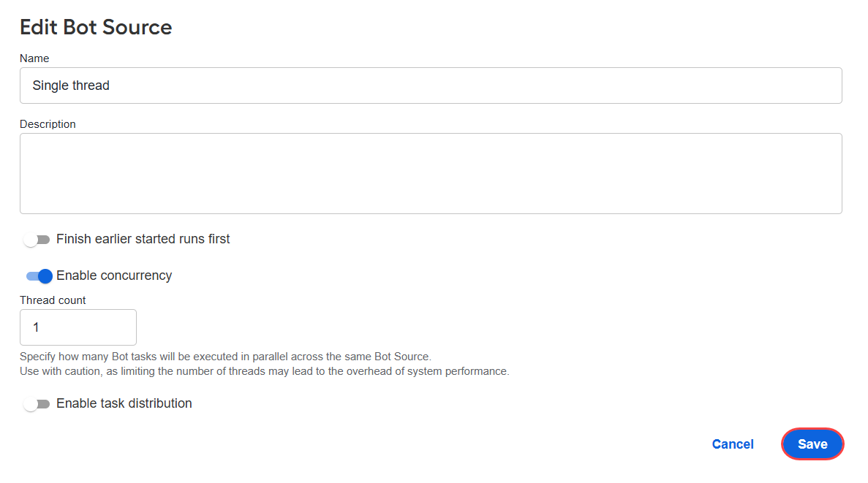Click the 'Description' field label
The image size is (868, 483).
tap(48, 124)
